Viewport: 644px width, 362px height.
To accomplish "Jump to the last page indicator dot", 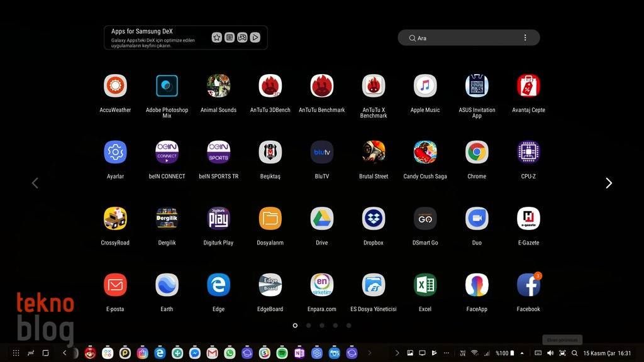I will tap(348, 326).
